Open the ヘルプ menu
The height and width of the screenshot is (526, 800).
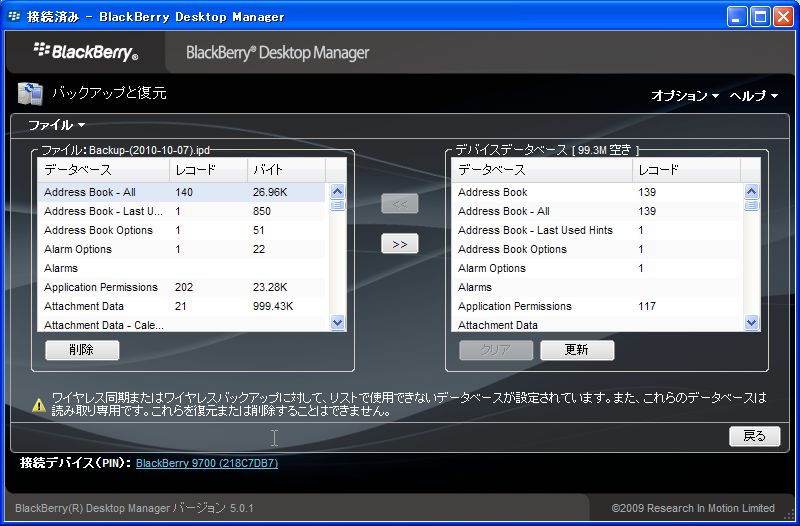753,96
